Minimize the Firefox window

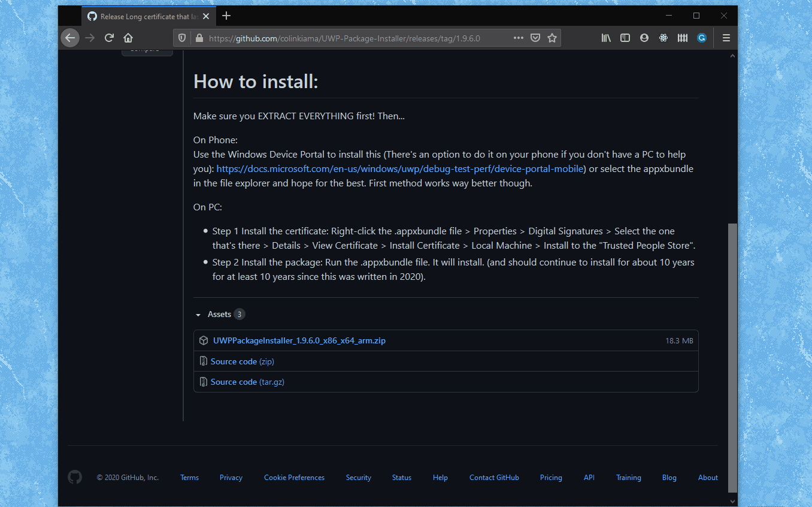coord(669,16)
